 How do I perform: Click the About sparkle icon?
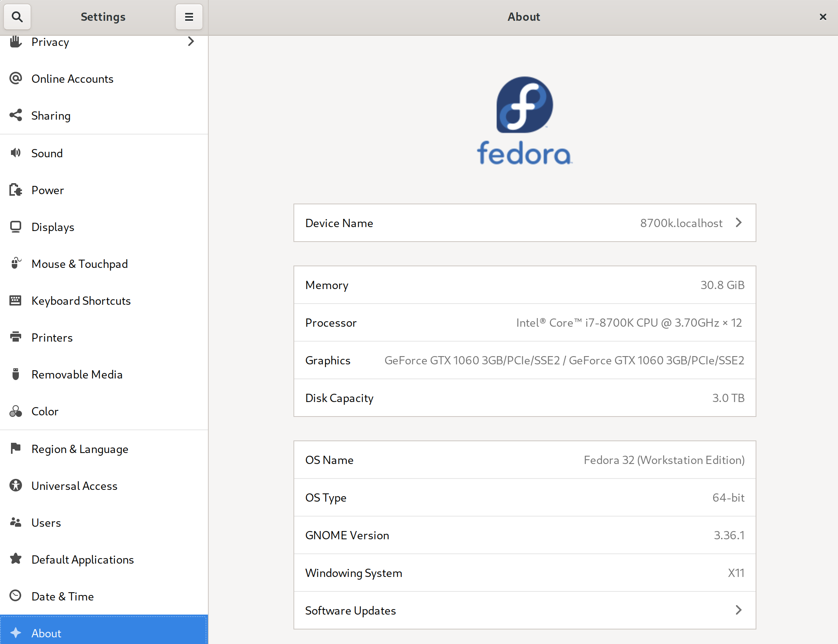(16, 633)
